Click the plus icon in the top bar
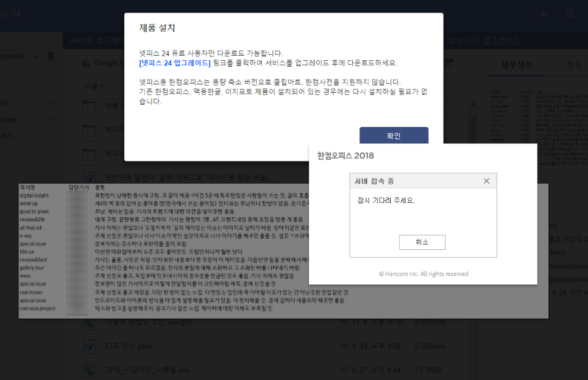The image size is (588, 380). 544,14
